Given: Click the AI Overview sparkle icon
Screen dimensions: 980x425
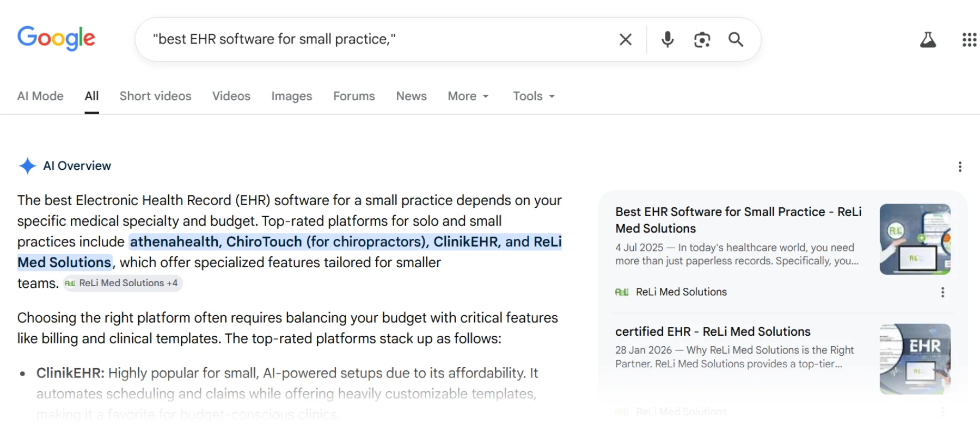Looking at the screenshot, I should coord(27,165).
